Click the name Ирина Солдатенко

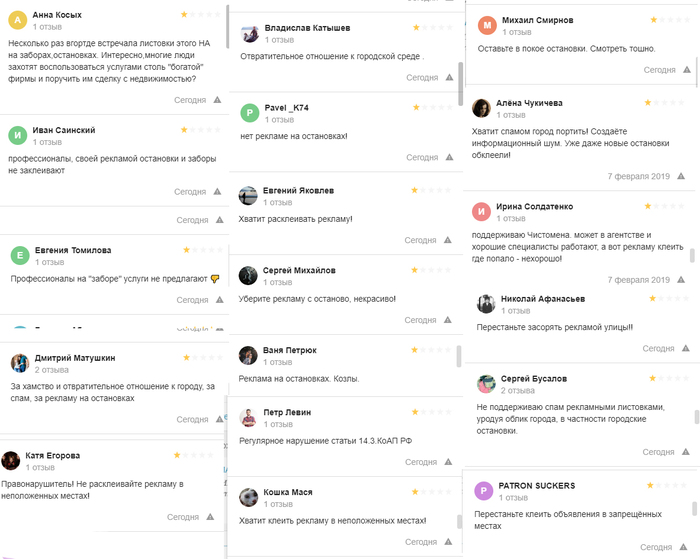coord(537,207)
